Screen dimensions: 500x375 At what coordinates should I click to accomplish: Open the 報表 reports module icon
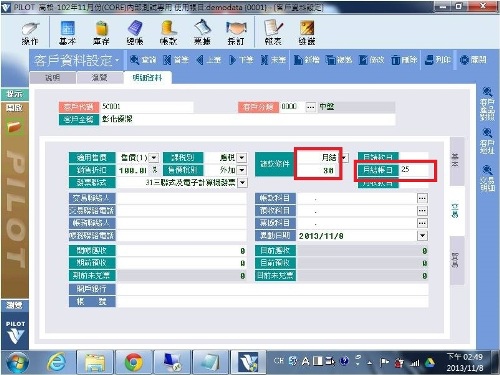pos(273,33)
